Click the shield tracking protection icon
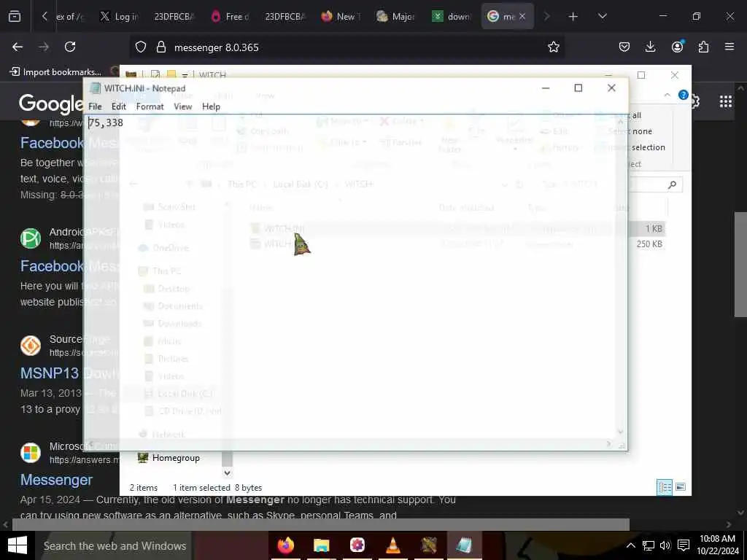 [x=141, y=47]
